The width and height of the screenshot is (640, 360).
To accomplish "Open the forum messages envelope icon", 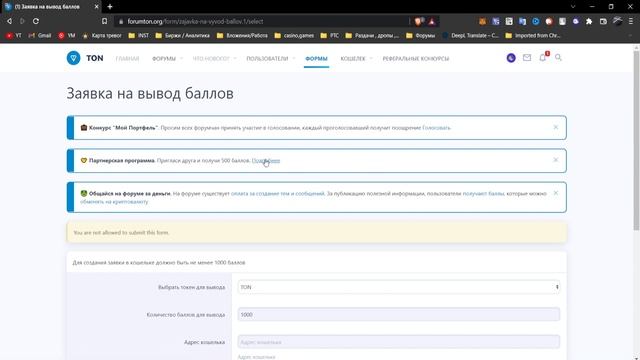I will click(x=527, y=58).
